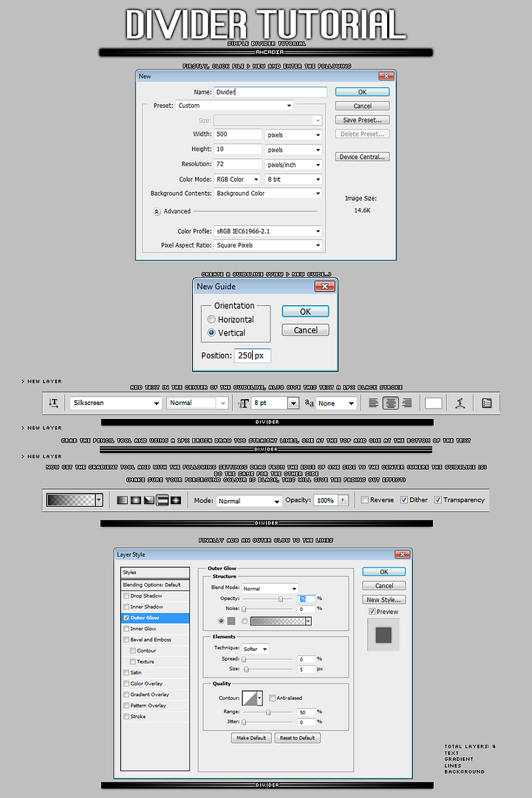
Task: Click the text color swatch
Action: (433, 403)
